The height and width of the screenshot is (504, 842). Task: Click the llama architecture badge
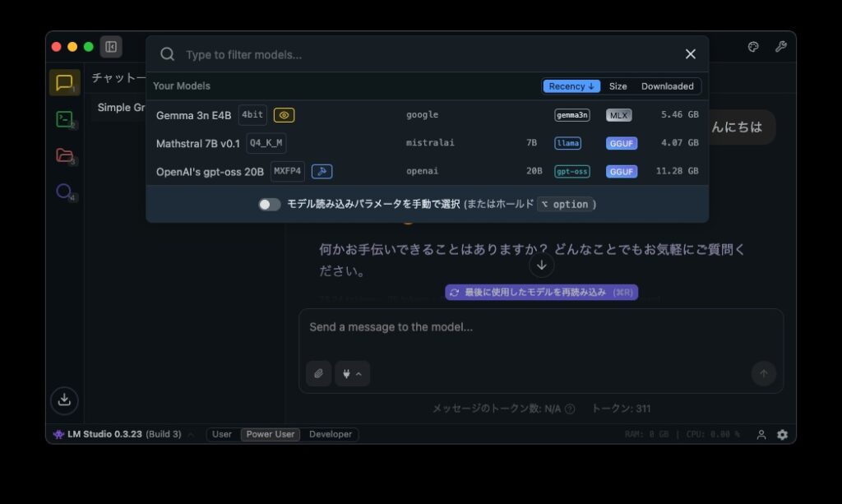[567, 143]
